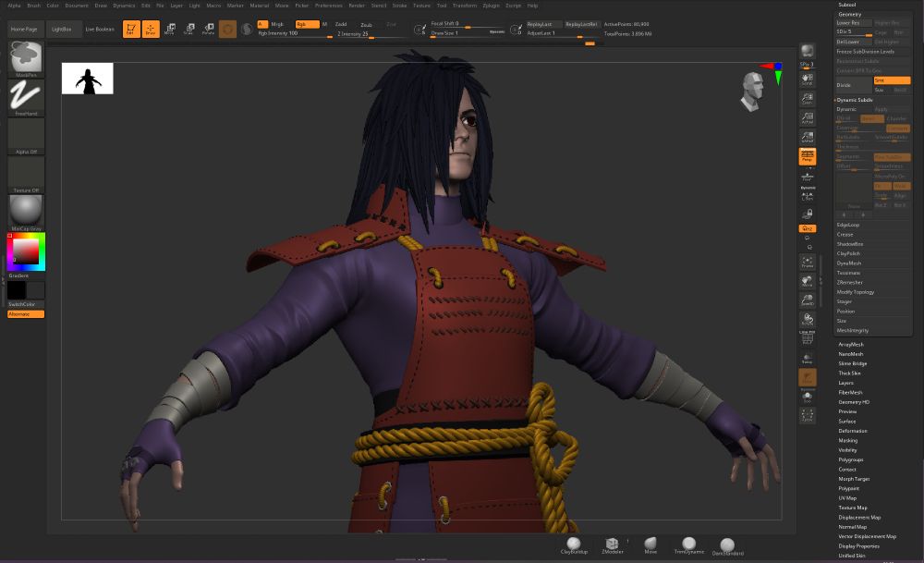This screenshot has width=924, height=563.
Task: Select the Draw mode button
Action: pyautogui.click(x=151, y=29)
